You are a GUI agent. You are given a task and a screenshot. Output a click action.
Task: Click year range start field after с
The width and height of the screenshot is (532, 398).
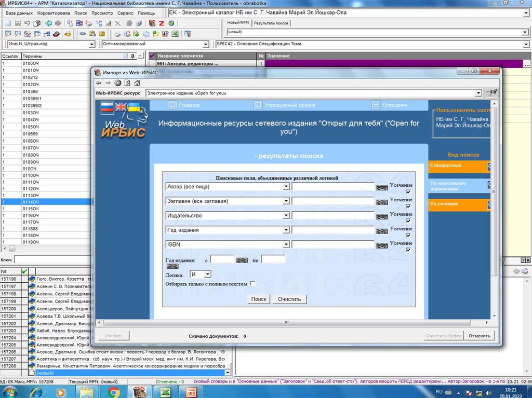[222, 259]
